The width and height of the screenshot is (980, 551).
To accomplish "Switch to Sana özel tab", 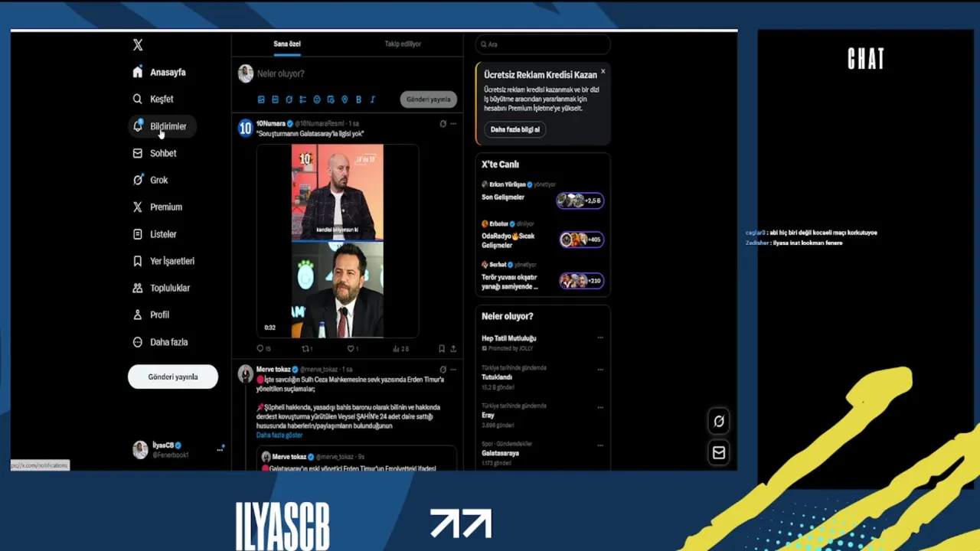I will [x=287, y=44].
